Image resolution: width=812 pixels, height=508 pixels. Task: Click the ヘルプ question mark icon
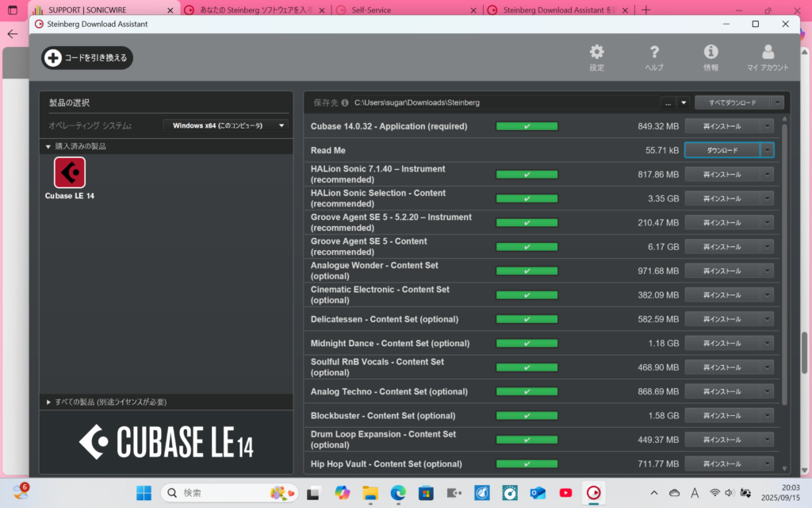[x=654, y=52]
